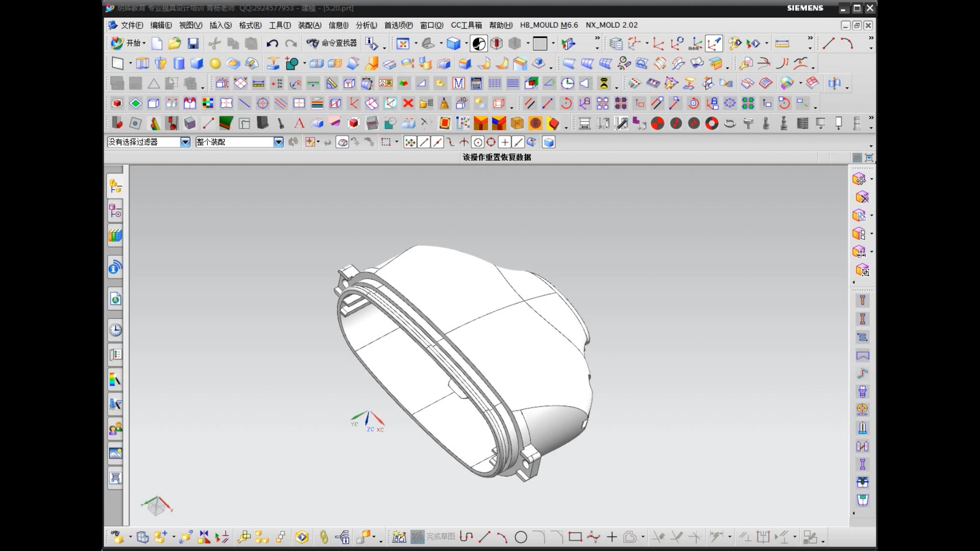Screen dimensions: 980x551
Task: Expand the sketch rectangle icon dropdown arrow
Action: point(130,64)
